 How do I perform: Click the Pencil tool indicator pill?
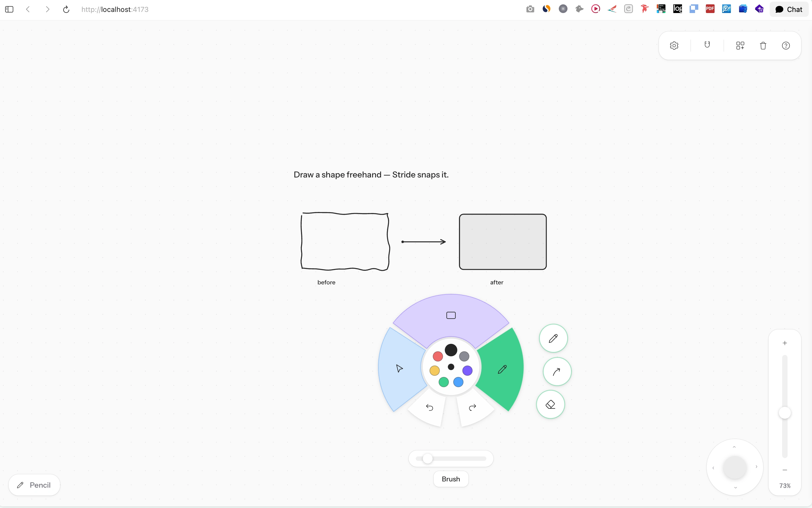tap(34, 485)
